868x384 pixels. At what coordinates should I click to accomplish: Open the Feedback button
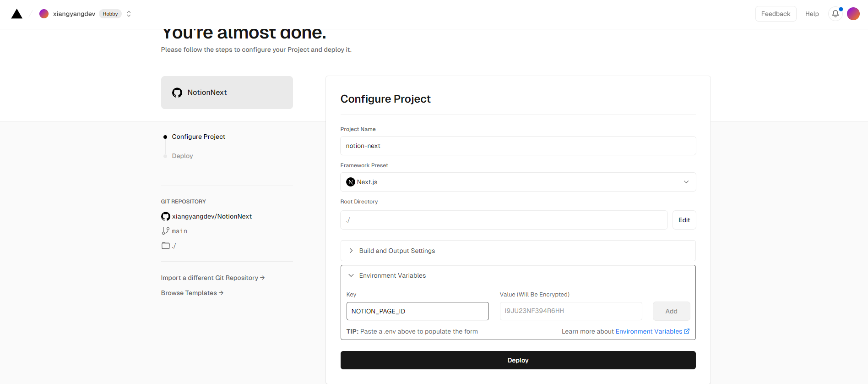pyautogui.click(x=776, y=14)
